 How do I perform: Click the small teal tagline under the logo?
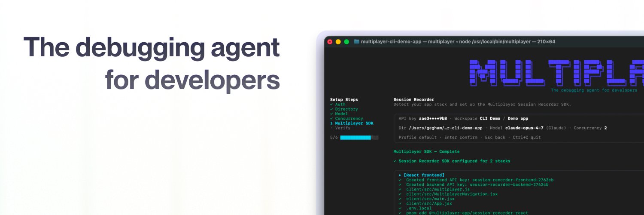click(x=594, y=90)
